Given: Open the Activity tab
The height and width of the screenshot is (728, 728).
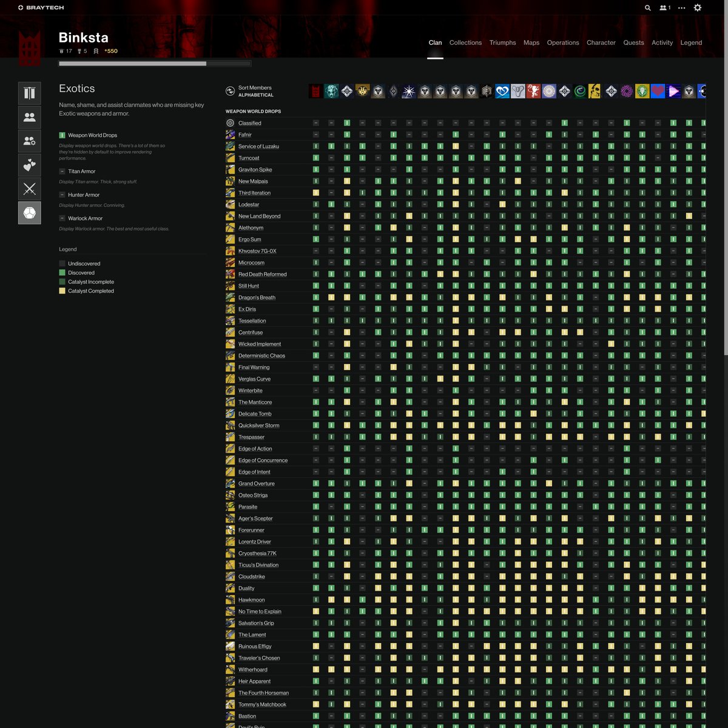Looking at the screenshot, I should (x=662, y=42).
